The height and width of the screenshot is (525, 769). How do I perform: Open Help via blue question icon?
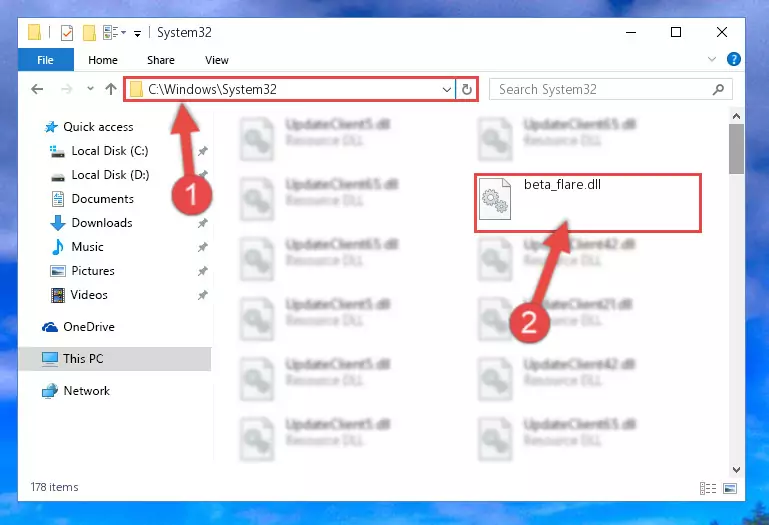click(x=734, y=59)
